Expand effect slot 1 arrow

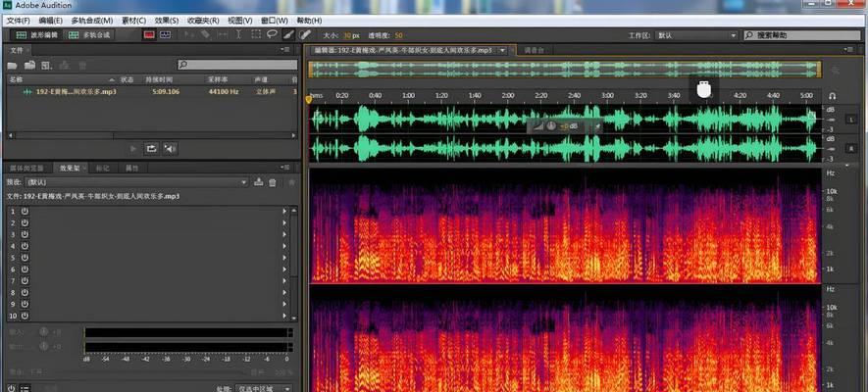coord(284,212)
